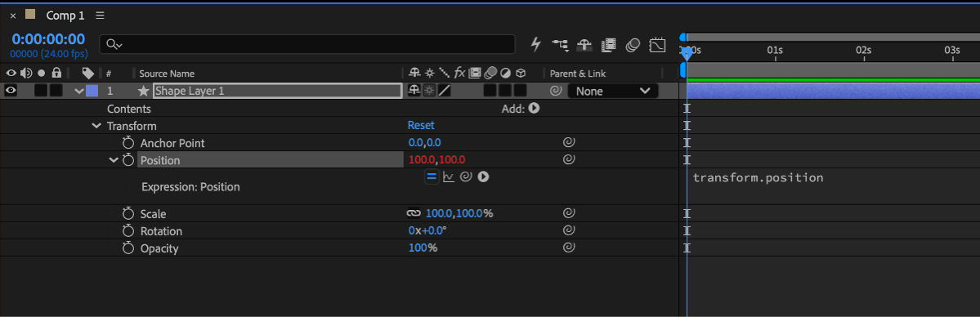Click the Scale value 100.0,100.0%
The width and height of the screenshot is (980, 317).
pos(459,213)
